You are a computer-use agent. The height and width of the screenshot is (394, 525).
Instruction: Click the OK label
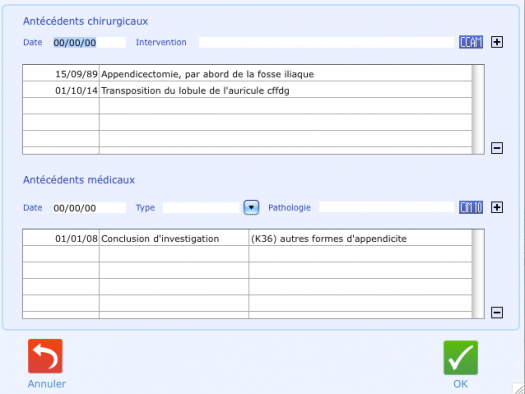(x=460, y=384)
